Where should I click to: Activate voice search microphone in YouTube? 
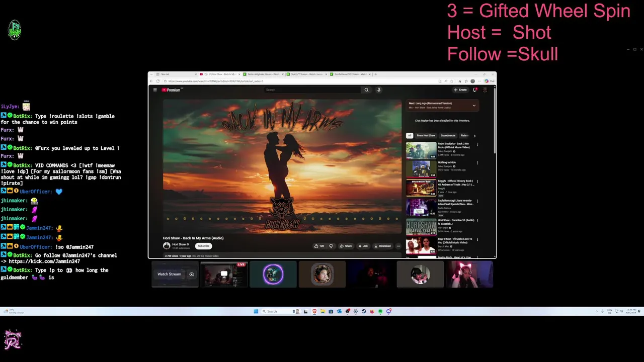(x=379, y=90)
